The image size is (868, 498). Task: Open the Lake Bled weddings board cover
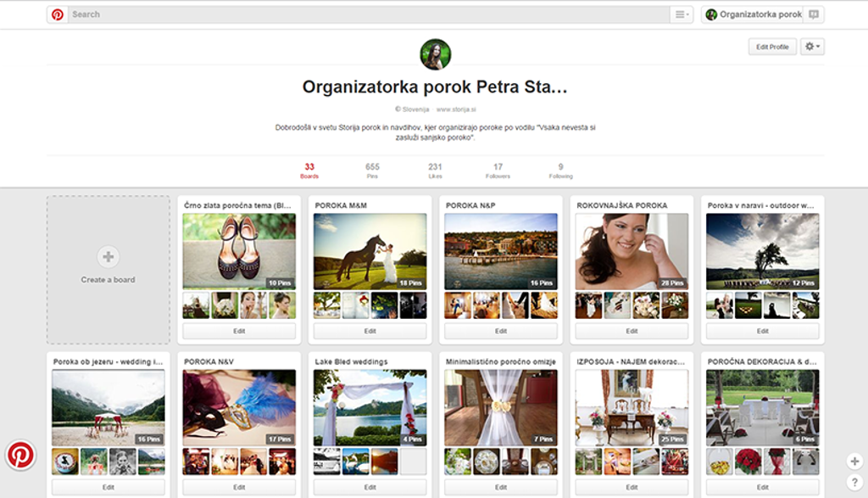click(x=370, y=407)
